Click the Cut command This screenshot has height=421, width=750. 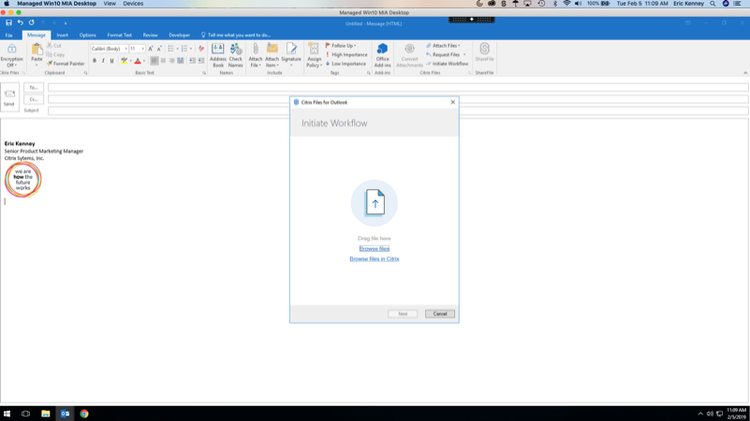pyautogui.click(x=54, y=45)
